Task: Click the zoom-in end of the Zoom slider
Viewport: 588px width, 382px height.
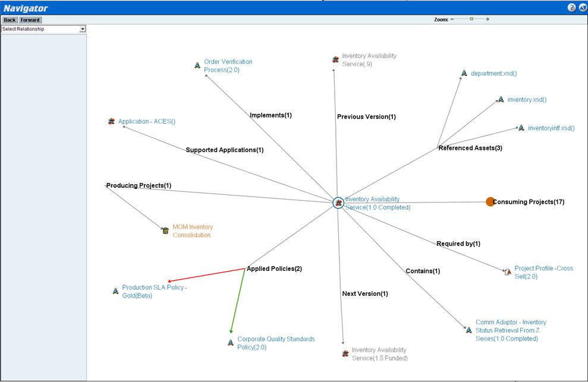Action: coord(488,19)
